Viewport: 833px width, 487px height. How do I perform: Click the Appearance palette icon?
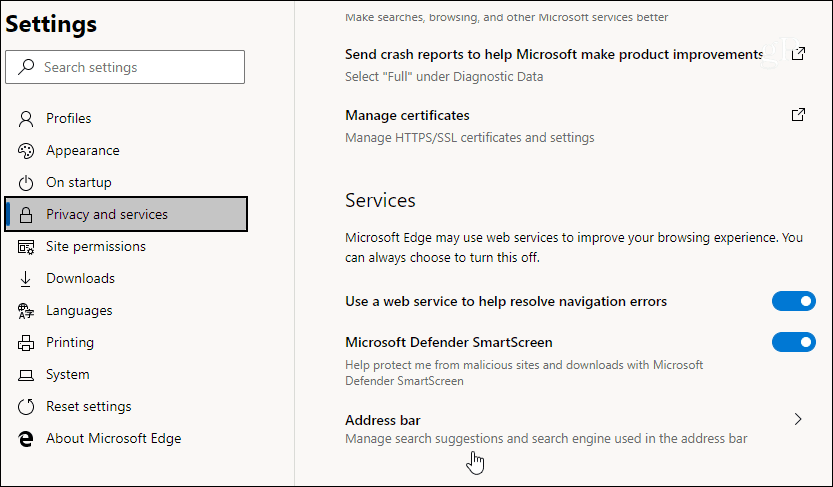26,151
